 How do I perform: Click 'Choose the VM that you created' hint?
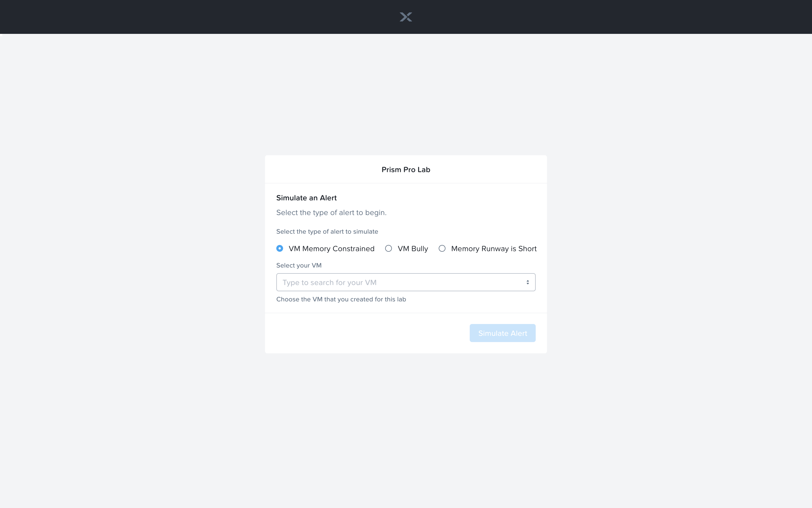pyautogui.click(x=341, y=299)
